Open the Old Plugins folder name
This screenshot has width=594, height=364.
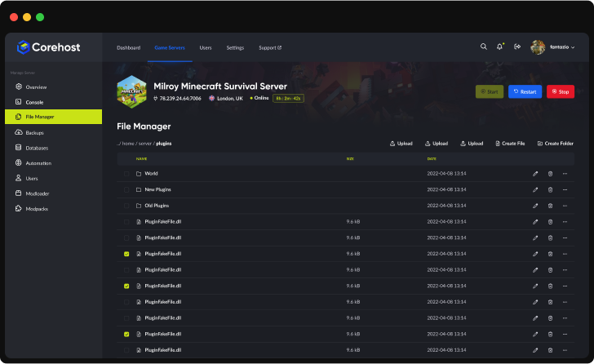(x=157, y=206)
